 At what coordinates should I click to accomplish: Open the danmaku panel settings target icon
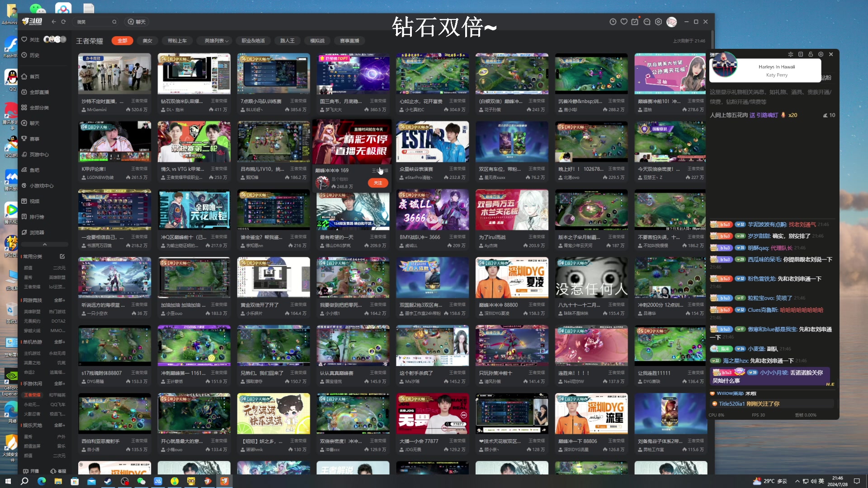(821, 54)
